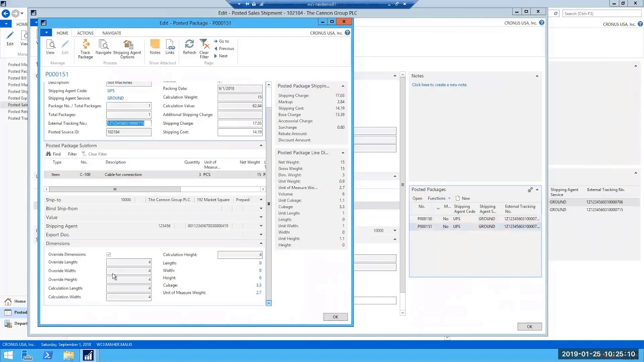Collapse Posted Package Subform section

(261, 145)
